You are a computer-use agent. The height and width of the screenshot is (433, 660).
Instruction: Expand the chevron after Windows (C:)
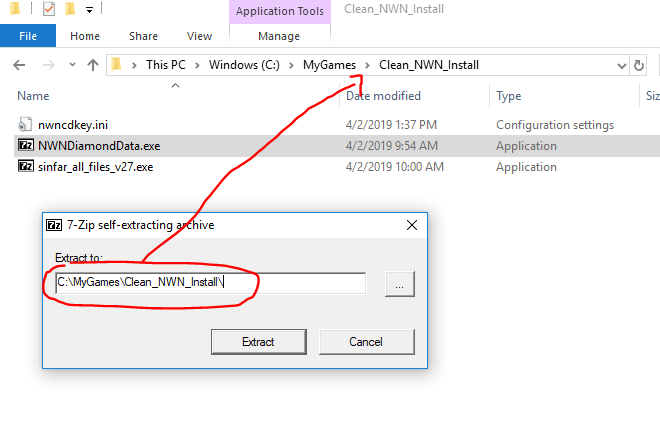(291, 65)
